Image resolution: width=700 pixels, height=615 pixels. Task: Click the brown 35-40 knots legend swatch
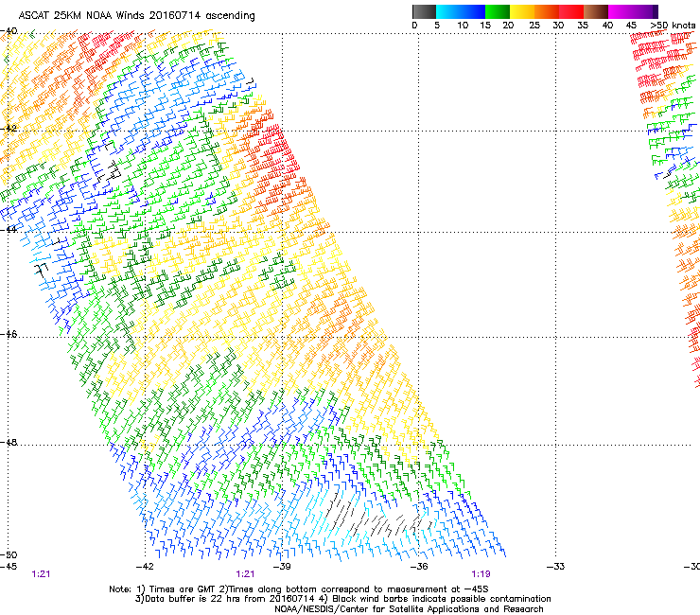(x=596, y=11)
